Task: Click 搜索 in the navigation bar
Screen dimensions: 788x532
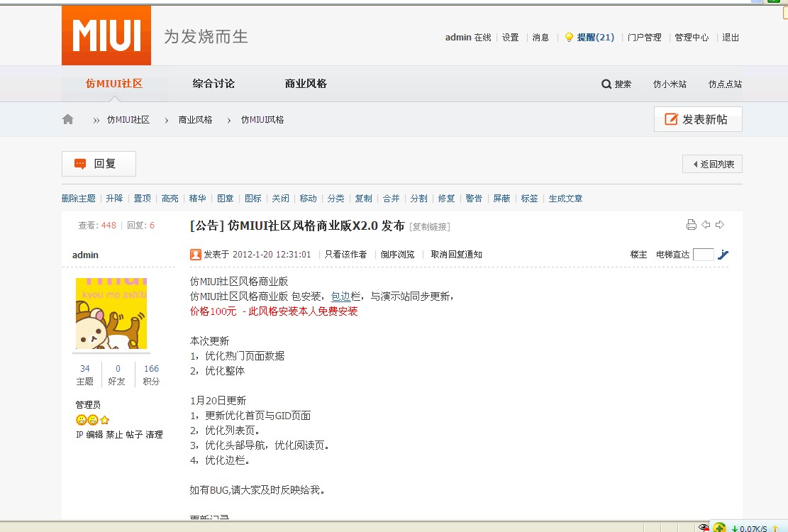Action: pos(623,84)
